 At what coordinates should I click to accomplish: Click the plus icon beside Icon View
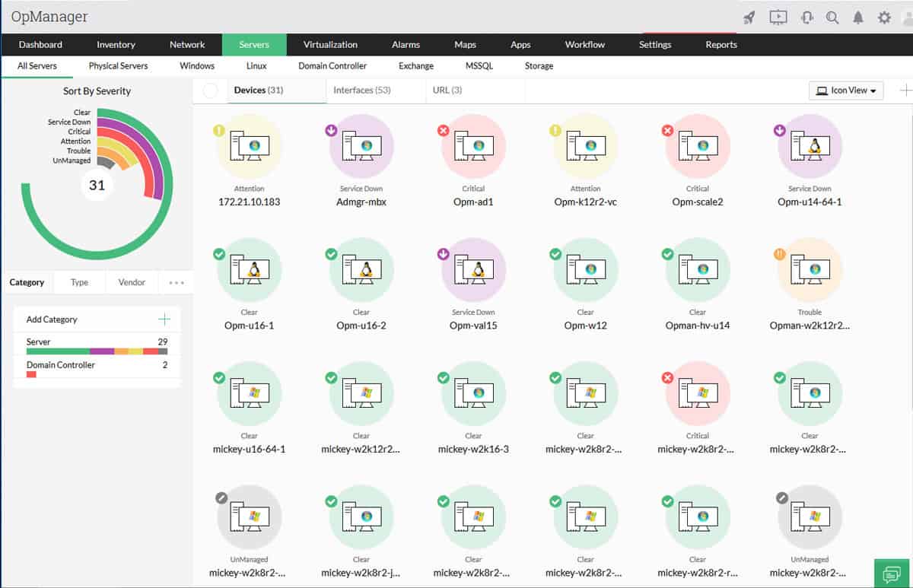(905, 90)
